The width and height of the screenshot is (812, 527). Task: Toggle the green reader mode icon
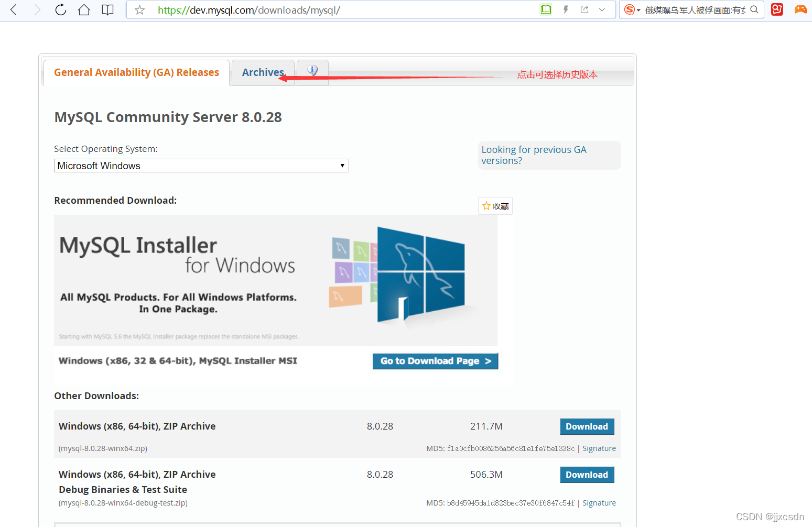546,9
